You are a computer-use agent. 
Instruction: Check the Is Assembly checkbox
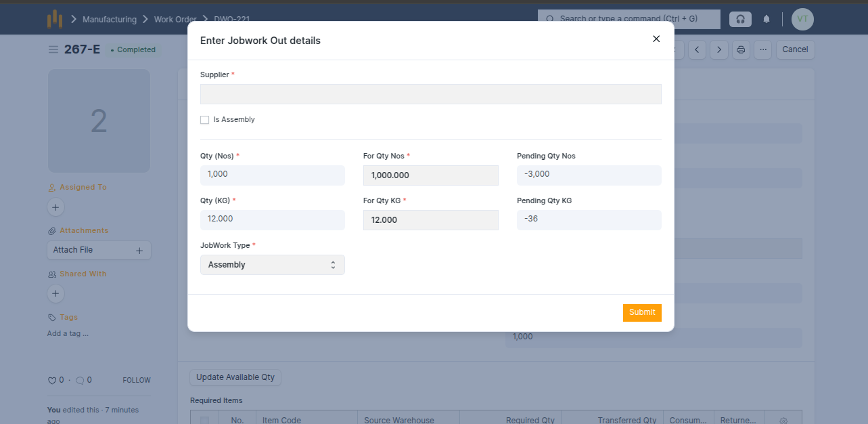[x=205, y=120]
